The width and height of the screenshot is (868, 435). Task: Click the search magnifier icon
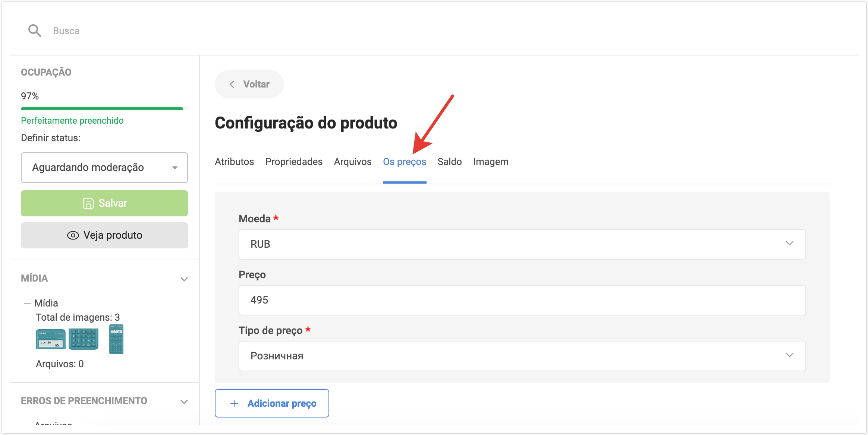(x=35, y=31)
